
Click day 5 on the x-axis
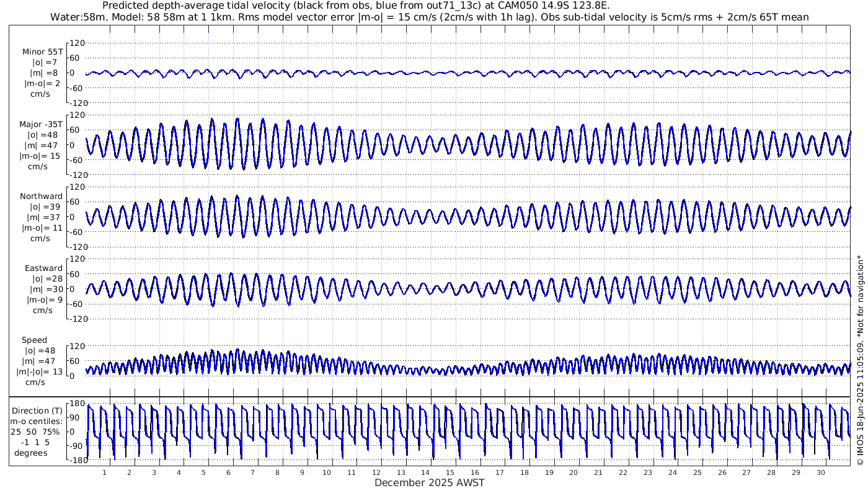click(x=203, y=472)
